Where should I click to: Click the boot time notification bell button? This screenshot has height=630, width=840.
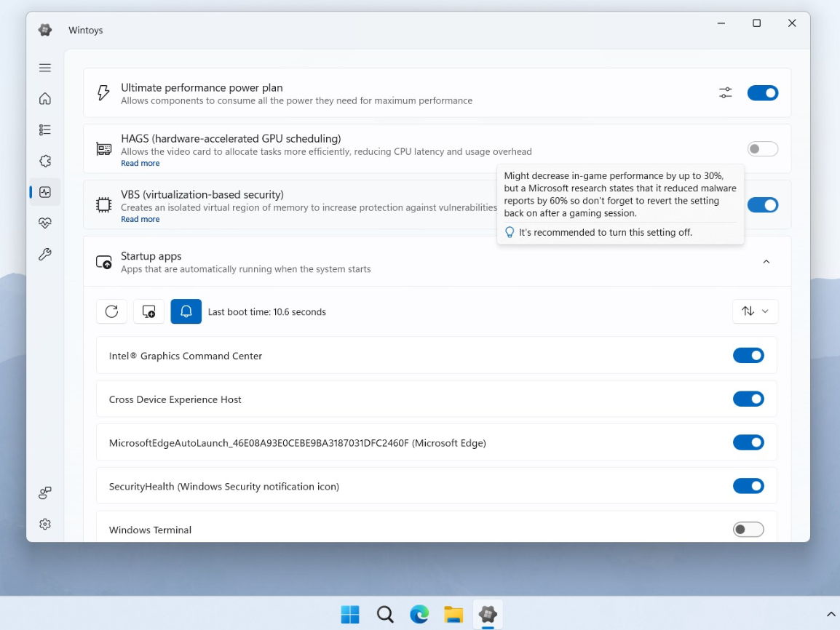(x=186, y=311)
